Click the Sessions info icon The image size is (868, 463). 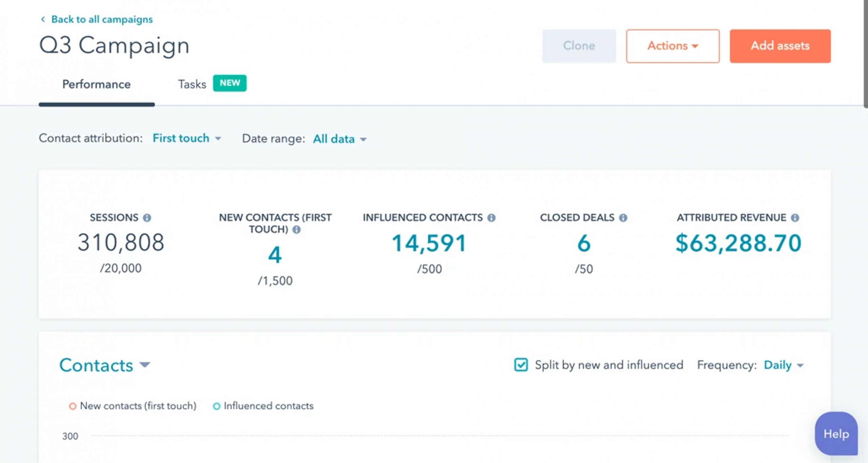click(147, 218)
